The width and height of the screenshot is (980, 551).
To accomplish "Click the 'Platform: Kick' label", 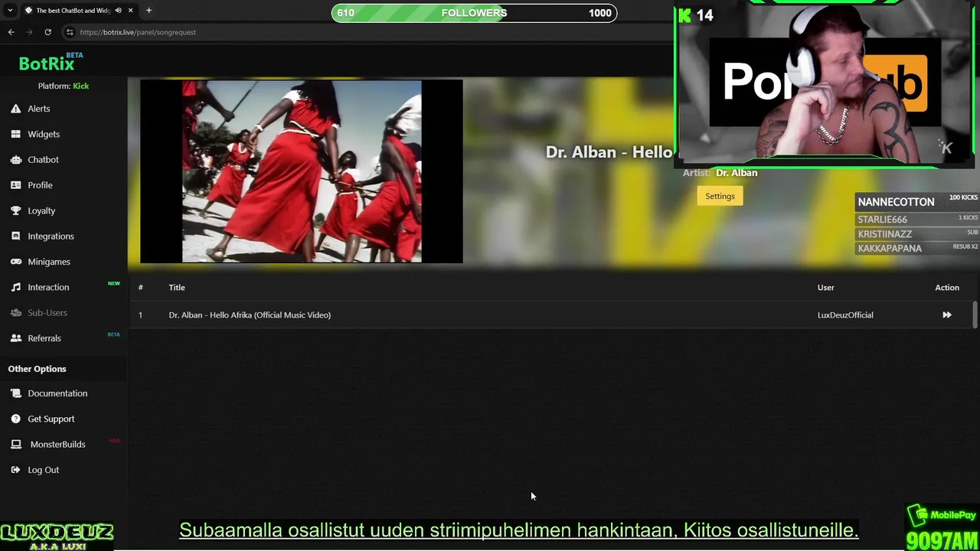I will pos(64,86).
